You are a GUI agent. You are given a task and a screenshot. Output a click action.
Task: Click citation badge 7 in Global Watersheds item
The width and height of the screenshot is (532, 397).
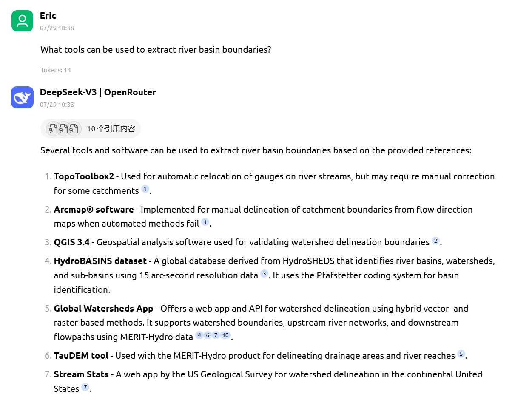coord(216,335)
